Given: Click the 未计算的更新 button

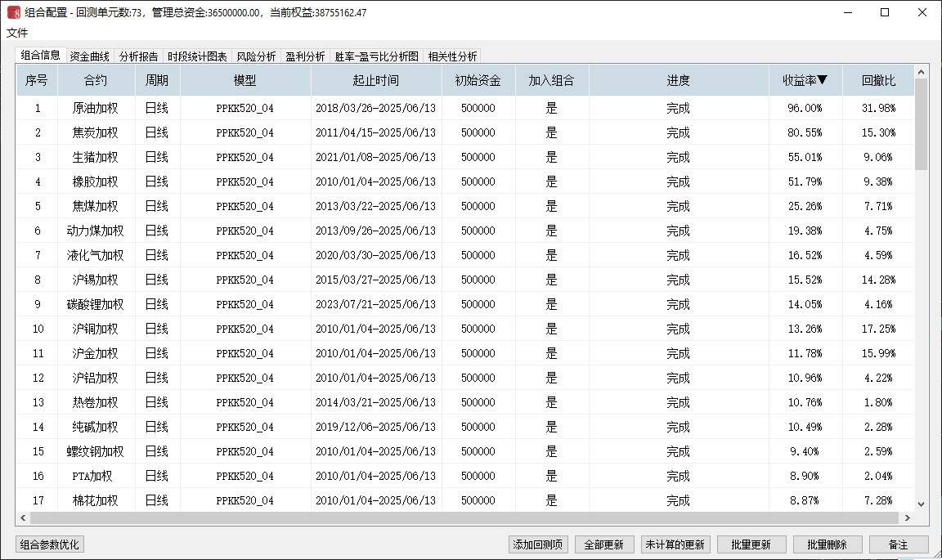Looking at the screenshot, I should [x=674, y=544].
